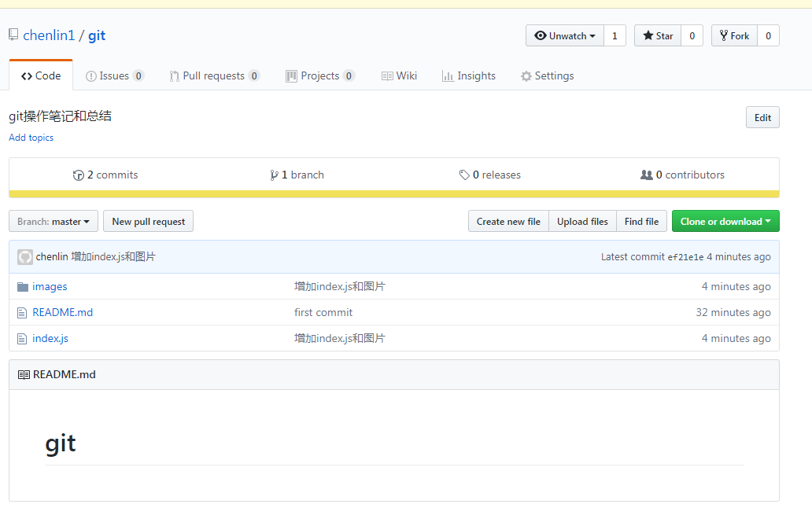Open the Projects tab
812x515 pixels.
coord(320,76)
